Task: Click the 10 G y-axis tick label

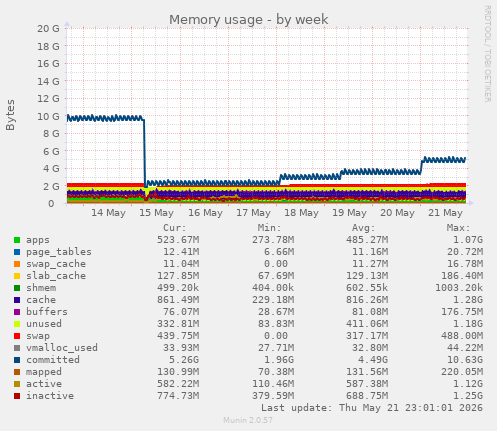Action: tap(48, 117)
